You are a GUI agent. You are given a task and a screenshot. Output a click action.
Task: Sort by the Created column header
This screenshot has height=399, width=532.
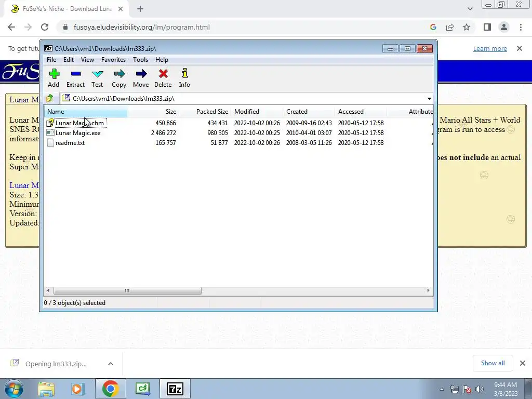pos(309,111)
